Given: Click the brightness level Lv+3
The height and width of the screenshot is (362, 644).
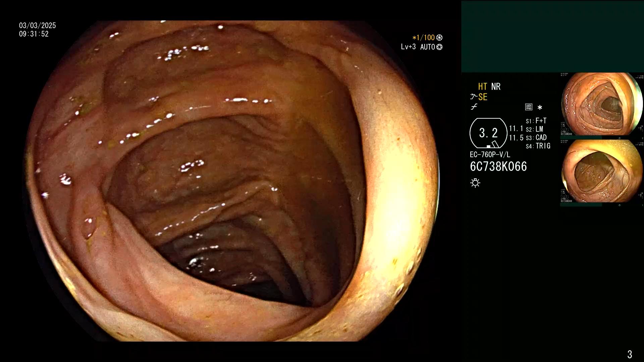Looking at the screenshot, I should pyautogui.click(x=408, y=47).
